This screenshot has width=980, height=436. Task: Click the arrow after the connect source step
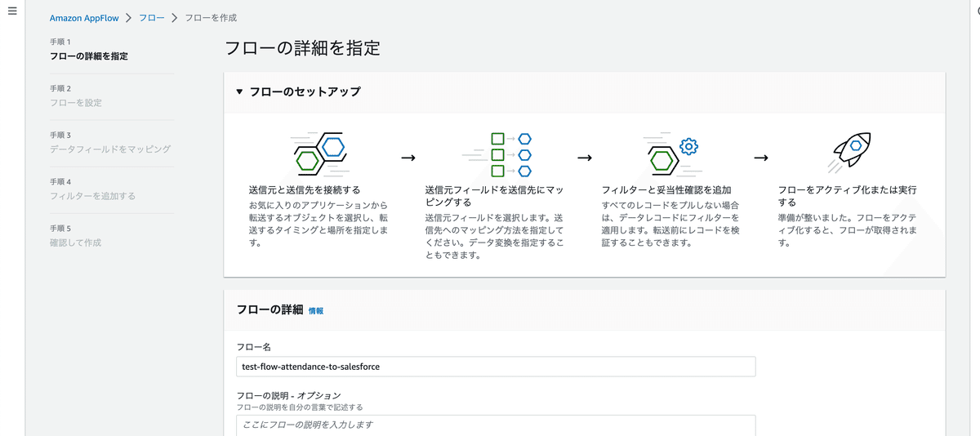(x=408, y=158)
